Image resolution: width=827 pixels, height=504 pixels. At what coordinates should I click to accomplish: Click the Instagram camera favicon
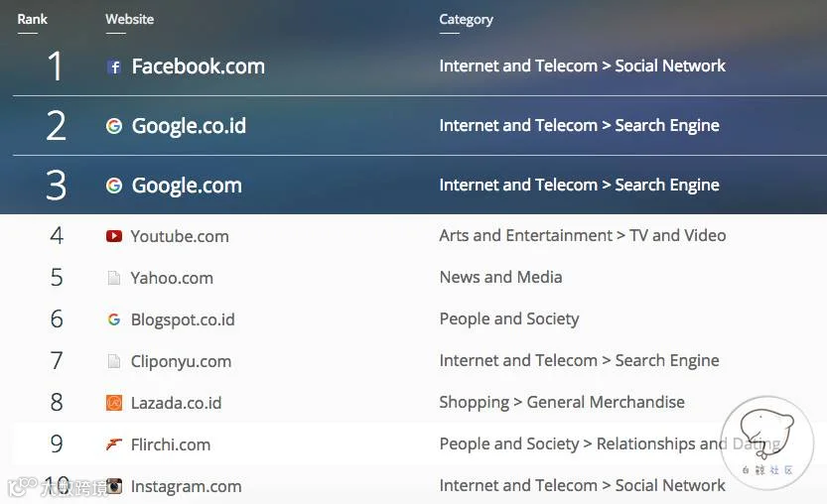click(x=114, y=486)
